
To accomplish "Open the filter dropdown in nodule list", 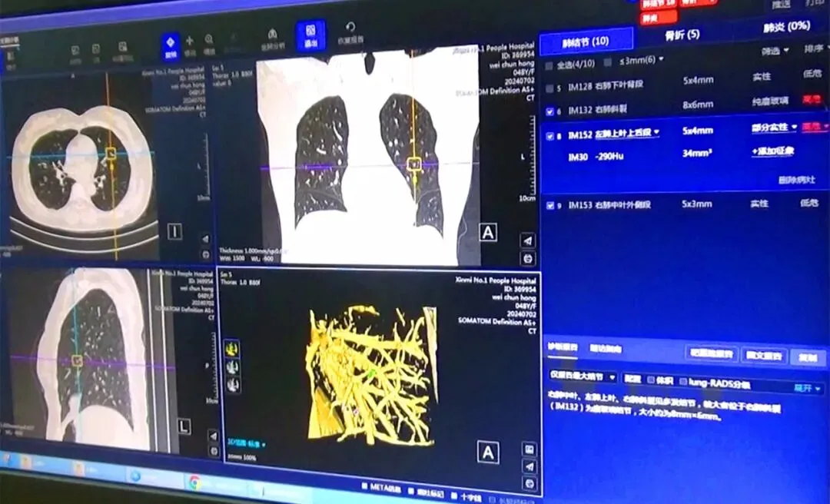I will pyautogui.click(x=775, y=51).
